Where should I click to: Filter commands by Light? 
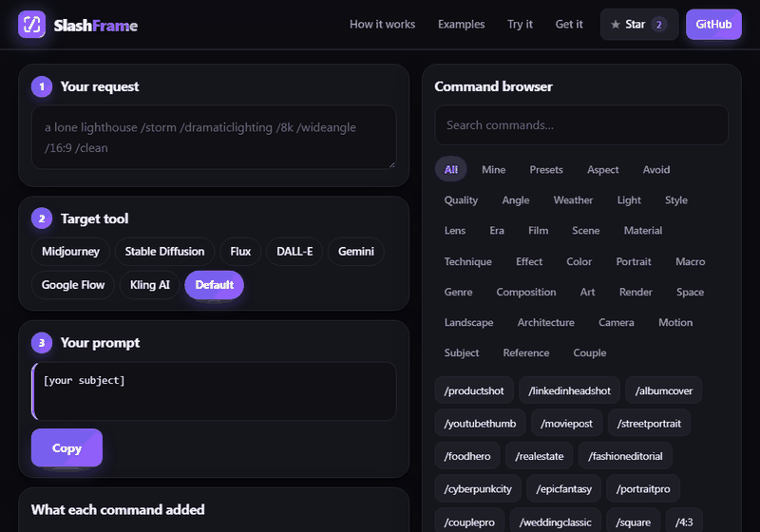coord(629,200)
